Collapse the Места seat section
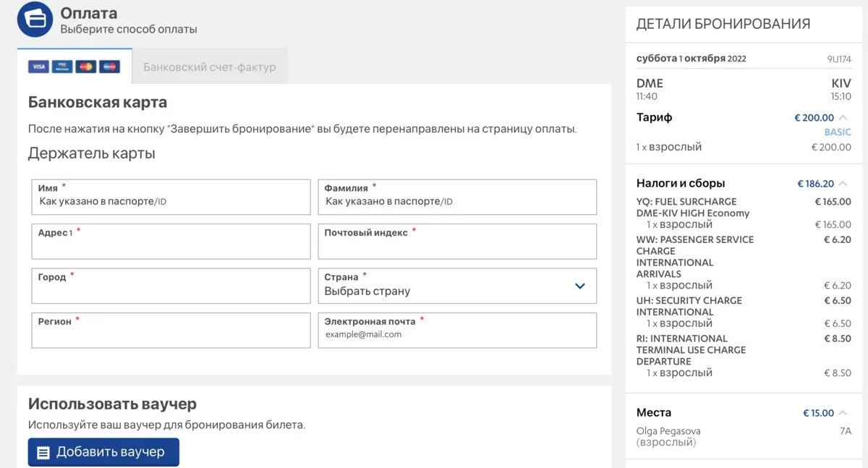868x468 pixels. tap(843, 413)
